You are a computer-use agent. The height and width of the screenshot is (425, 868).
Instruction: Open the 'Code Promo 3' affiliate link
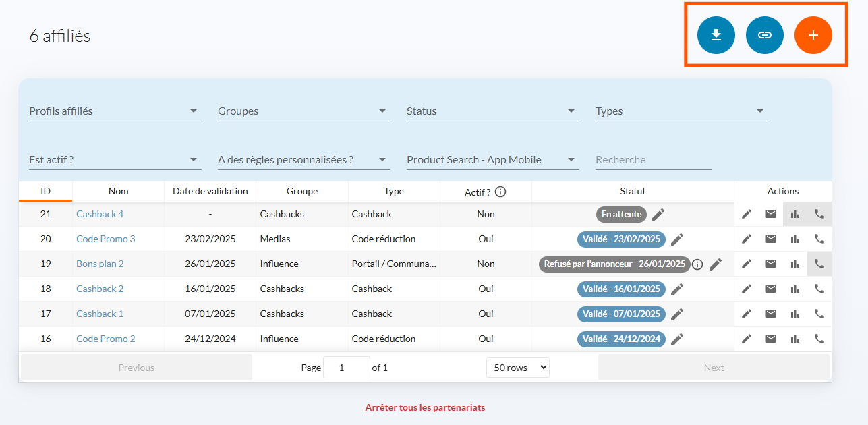106,239
